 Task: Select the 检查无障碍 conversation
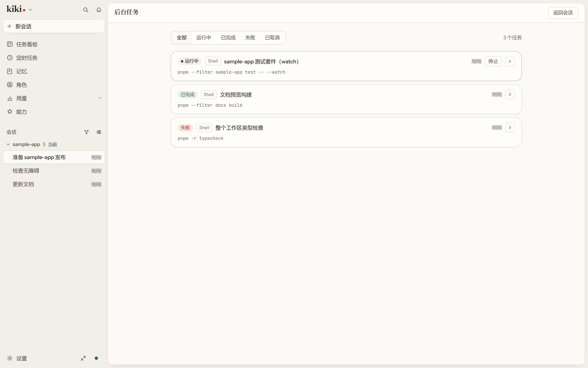(54, 171)
